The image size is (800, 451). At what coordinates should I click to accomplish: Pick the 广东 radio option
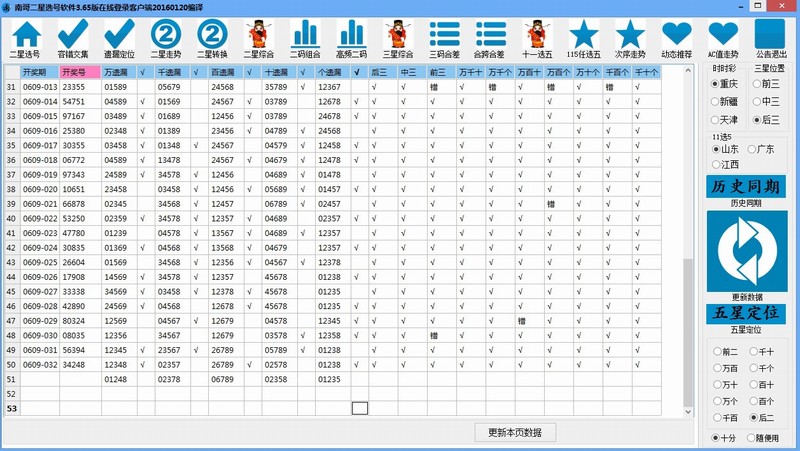(750, 149)
